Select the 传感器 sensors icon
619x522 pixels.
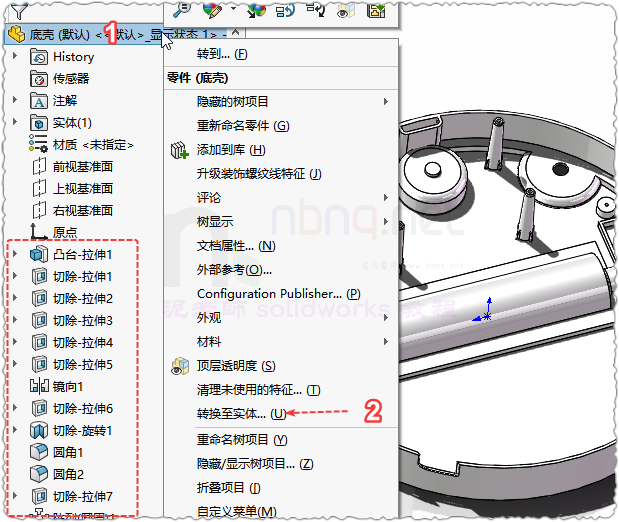39,79
